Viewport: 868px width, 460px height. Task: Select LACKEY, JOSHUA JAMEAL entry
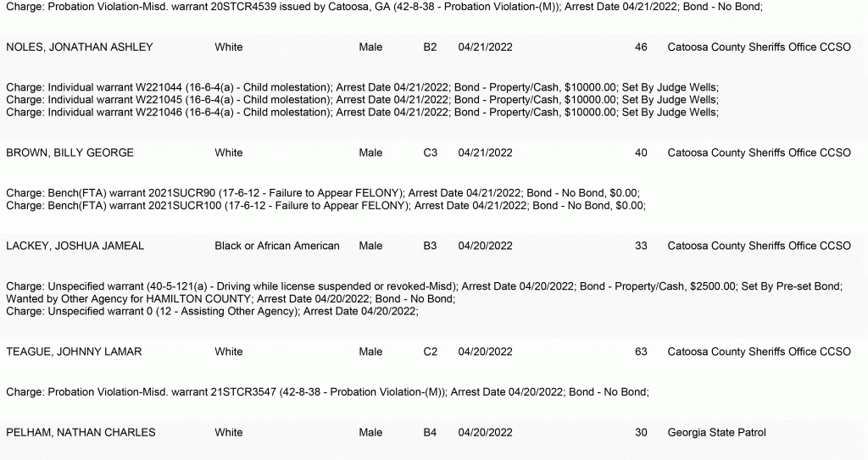coord(75,246)
